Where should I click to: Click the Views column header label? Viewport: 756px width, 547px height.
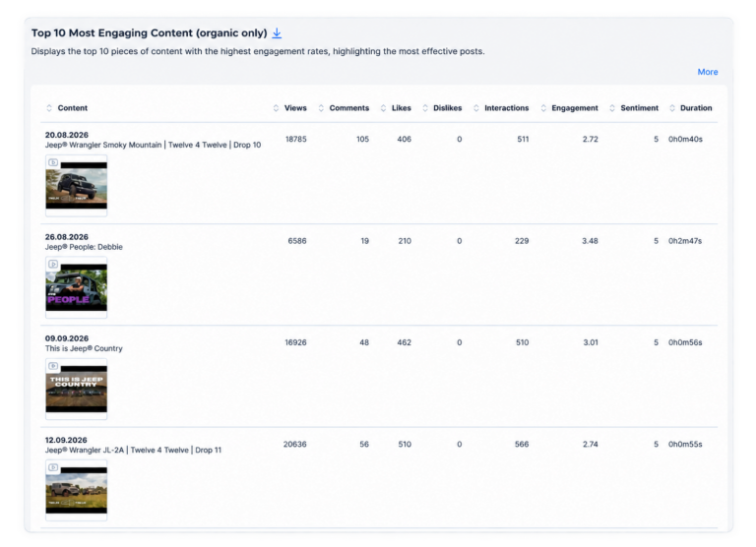point(295,108)
